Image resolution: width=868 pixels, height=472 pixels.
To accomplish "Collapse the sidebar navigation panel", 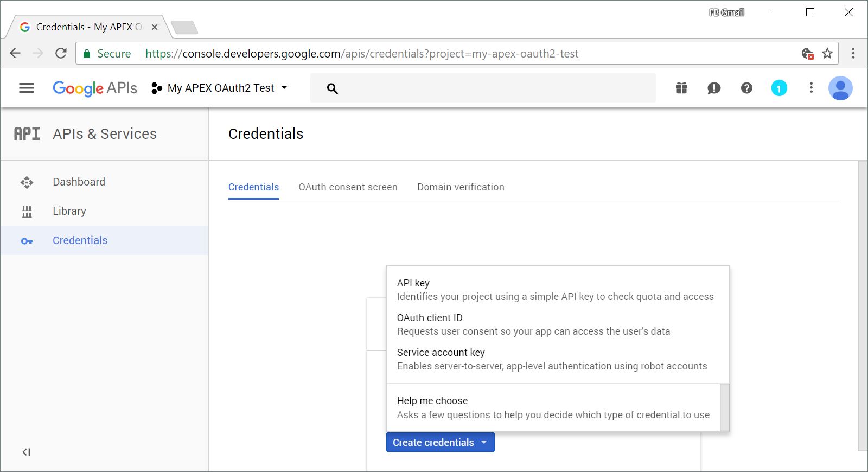I will pyautogui.click(x=26, y=452).
